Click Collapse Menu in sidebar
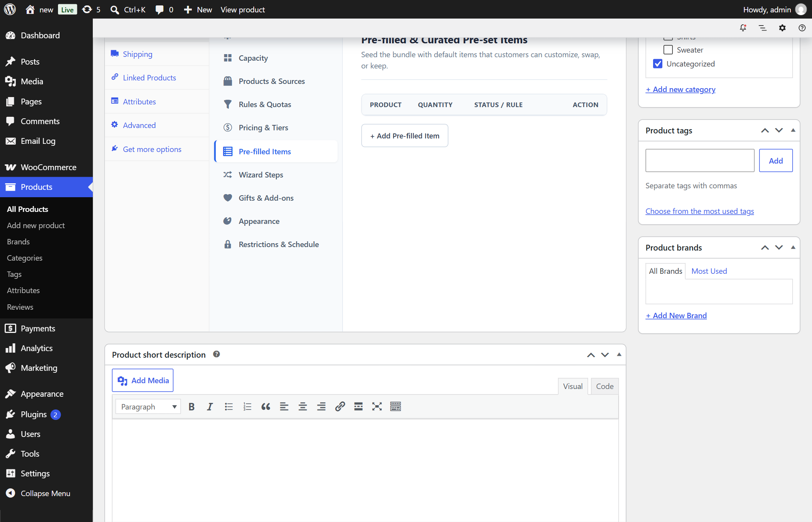Image resolution: width=812 pixels, height=522 pixels. pos(46,493)
